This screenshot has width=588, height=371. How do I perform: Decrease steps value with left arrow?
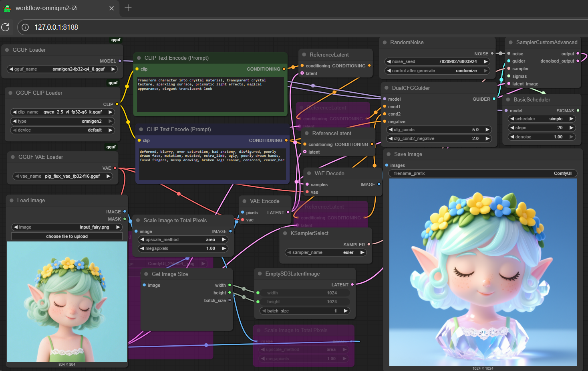512,128
